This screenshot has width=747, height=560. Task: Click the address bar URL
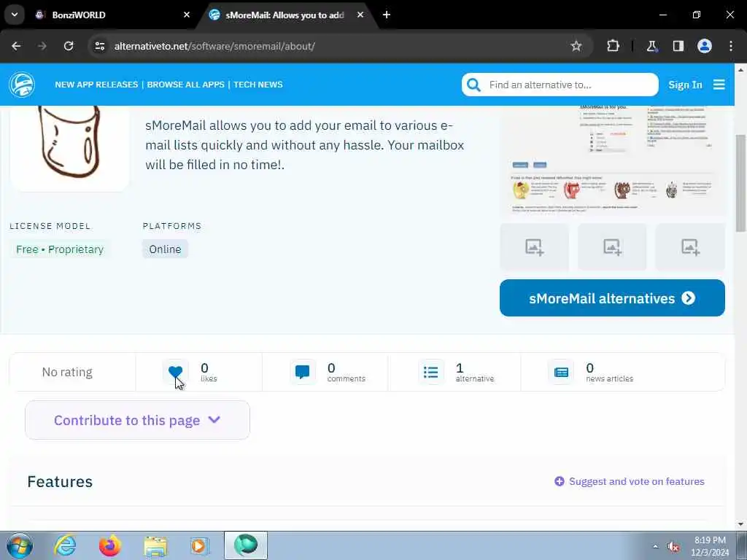214,46
